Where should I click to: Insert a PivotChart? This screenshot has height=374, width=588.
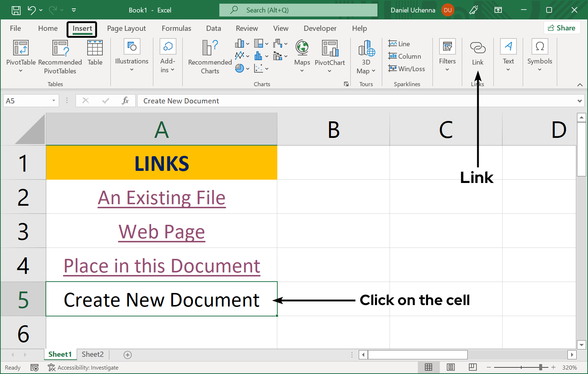329,55
